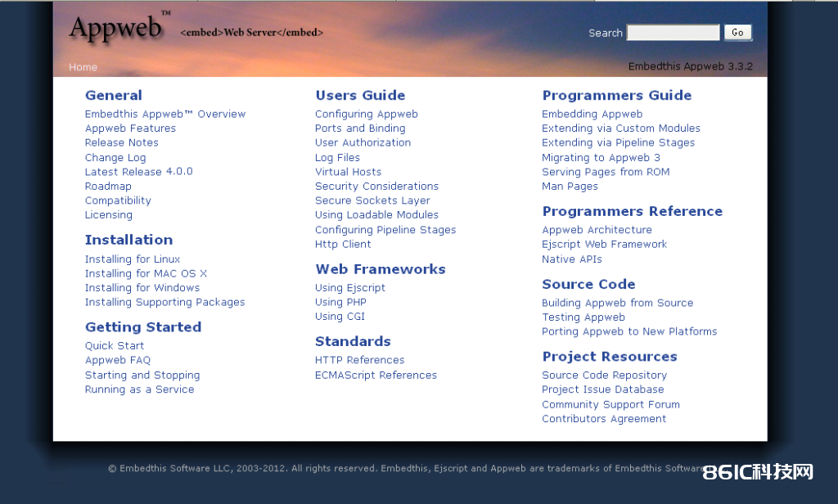The height and width of the screenshot is (504, 838).
Task: Open the Roadmap link
Action: 108,186
